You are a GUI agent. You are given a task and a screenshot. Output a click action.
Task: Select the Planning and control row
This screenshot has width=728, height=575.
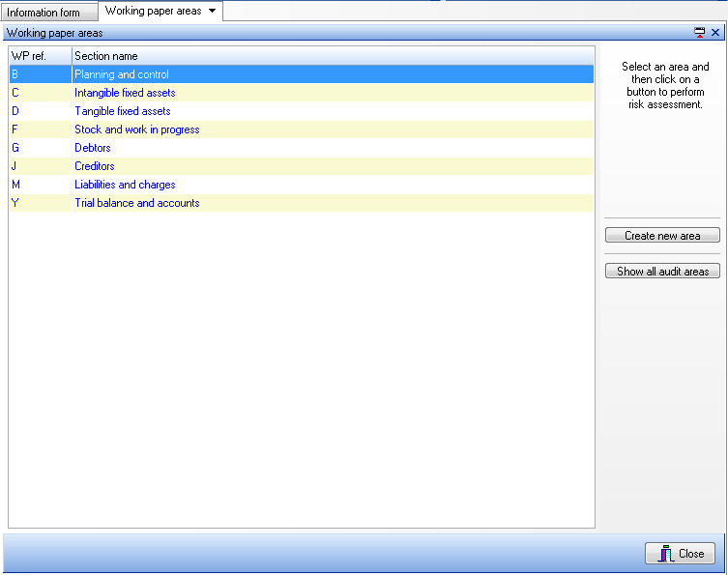tap(302, 74)
